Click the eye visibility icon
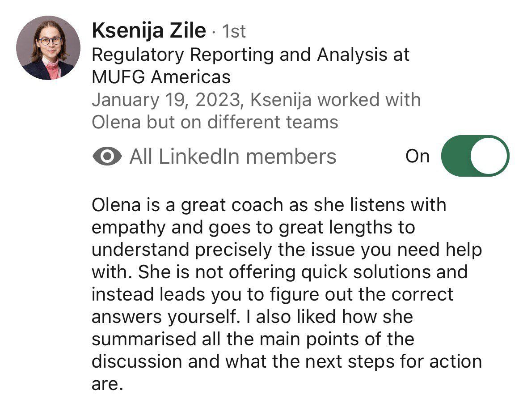The image size is (523, 420). click(x=107, y=157)
